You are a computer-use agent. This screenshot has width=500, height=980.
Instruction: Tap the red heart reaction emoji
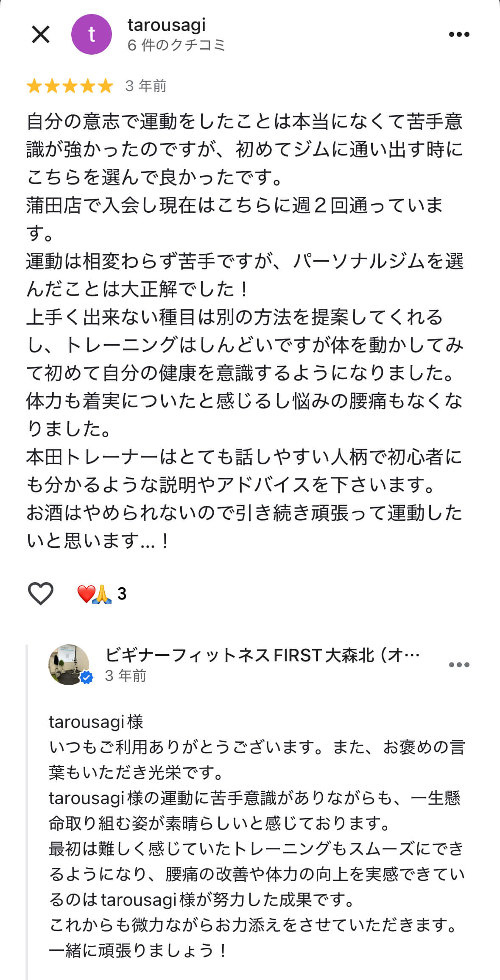point(85,594)
